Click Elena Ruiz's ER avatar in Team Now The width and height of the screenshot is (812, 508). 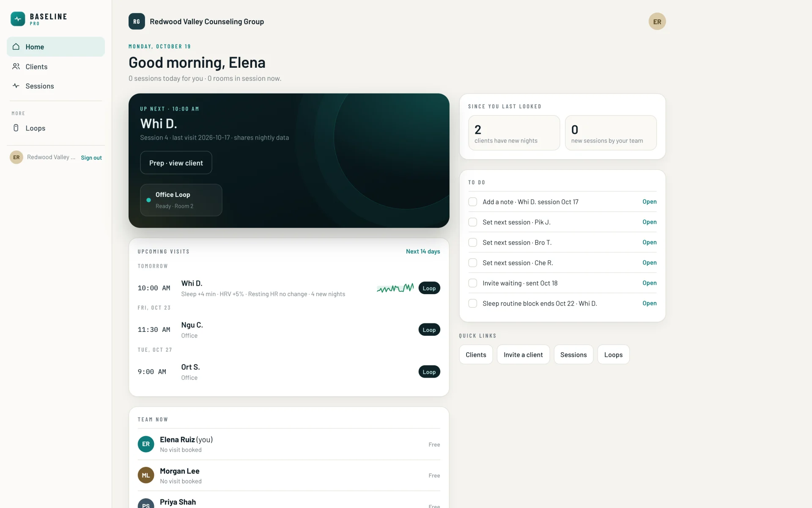[146, 444]
